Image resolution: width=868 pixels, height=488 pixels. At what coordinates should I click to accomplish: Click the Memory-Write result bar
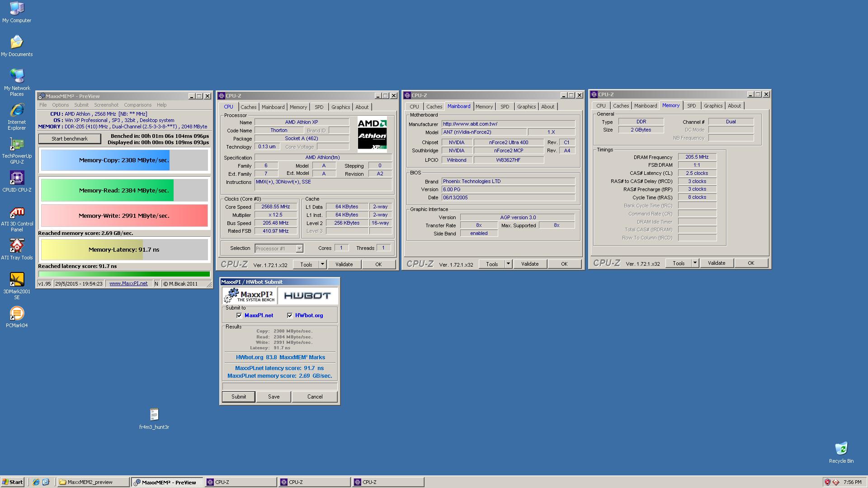pos(124,216)
